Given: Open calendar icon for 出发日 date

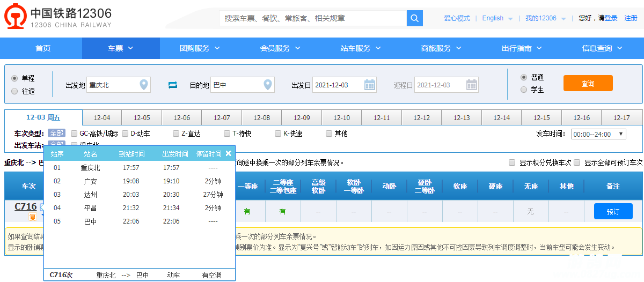Looking at the screenshot, I should coord(369,85).
